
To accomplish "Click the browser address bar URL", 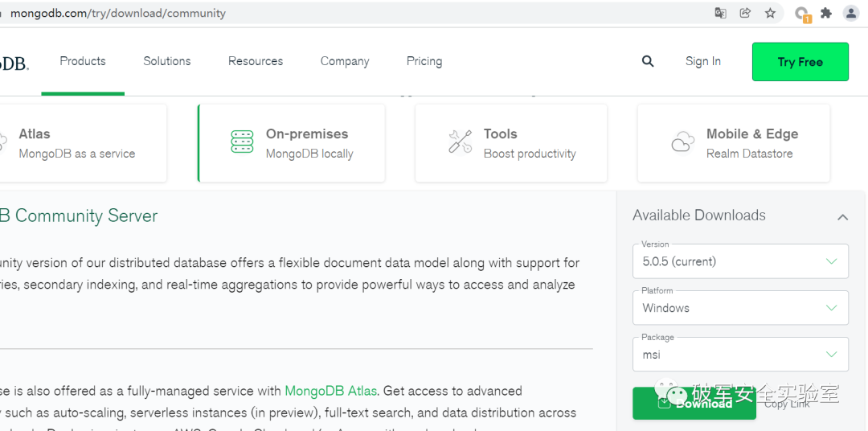I will [x=118, y=13].
